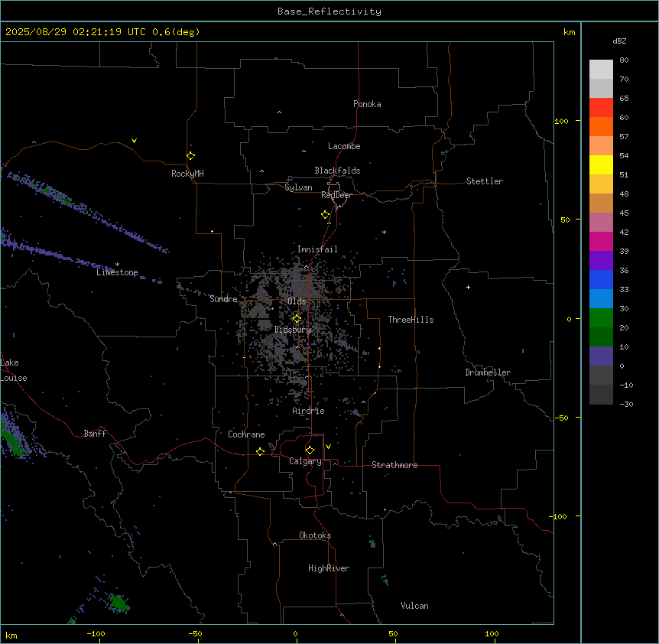Click the yellow diamond marker above Calgary

point(310,450)
